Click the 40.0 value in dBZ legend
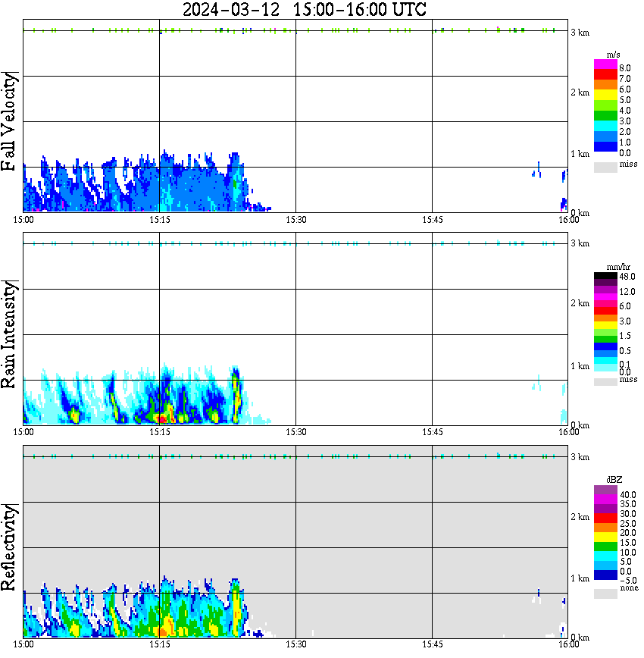This screenshot has width=644, height=658. [628, 495]
